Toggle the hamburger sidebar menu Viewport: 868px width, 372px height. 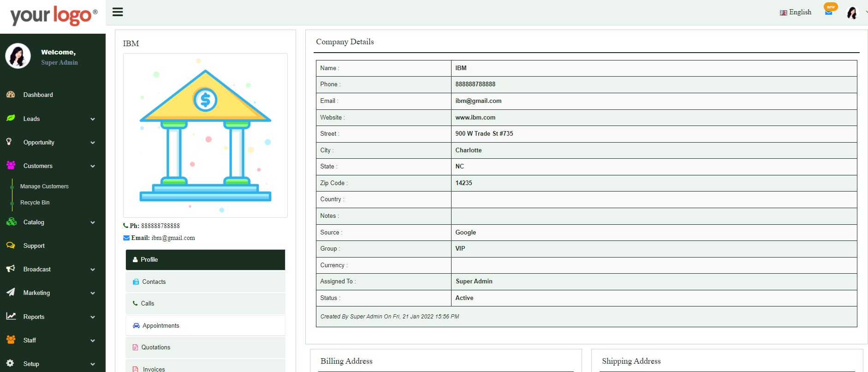118,12
